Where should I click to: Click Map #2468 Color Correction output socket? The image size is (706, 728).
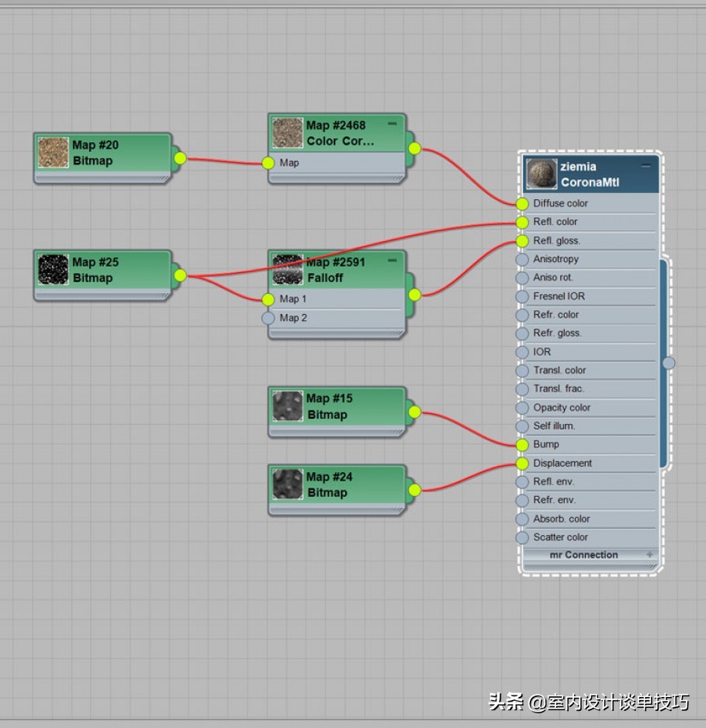(x=415, y=149)
